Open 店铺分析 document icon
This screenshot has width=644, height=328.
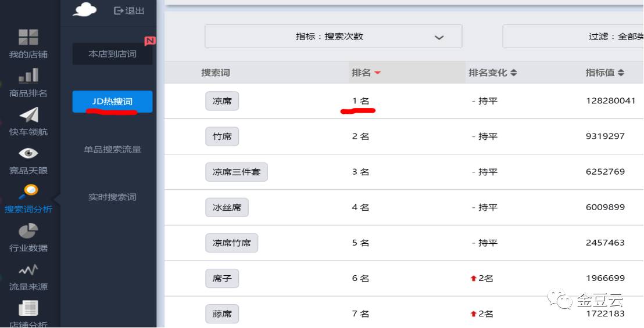tap(28, 308)
